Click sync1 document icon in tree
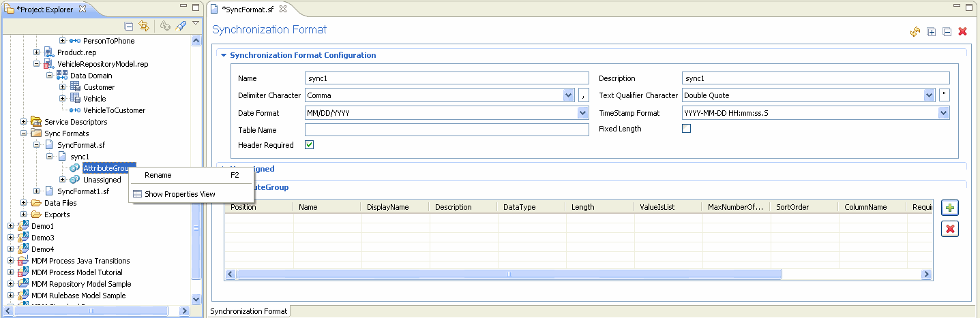980x318 pixels. tap(62, 157)
